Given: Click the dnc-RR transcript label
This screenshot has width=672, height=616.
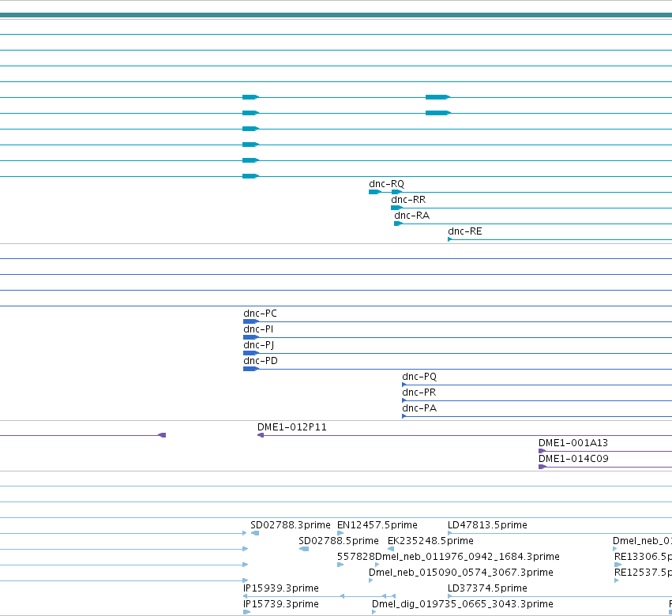Looking at the screenshot, I should point(408,200).
